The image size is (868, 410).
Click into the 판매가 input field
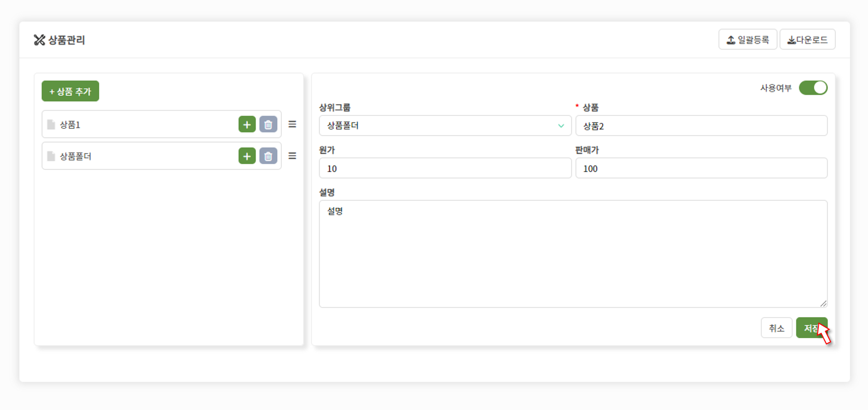click(x=701, y=168)
